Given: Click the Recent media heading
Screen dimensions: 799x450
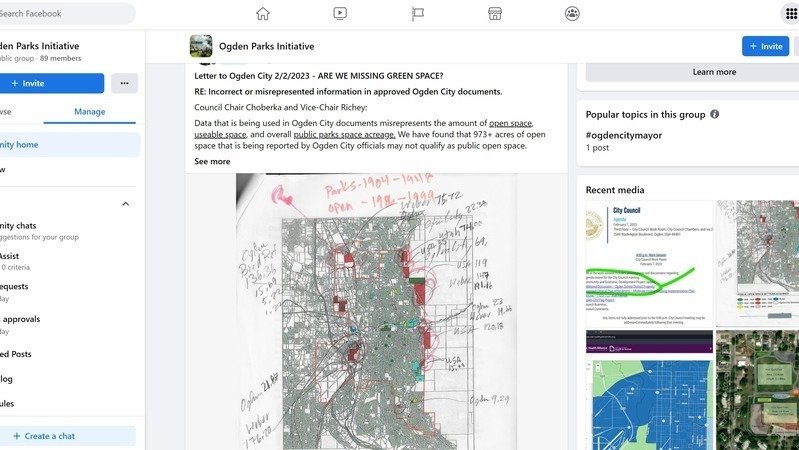Looking at the screenshot, I should (615, 190).
